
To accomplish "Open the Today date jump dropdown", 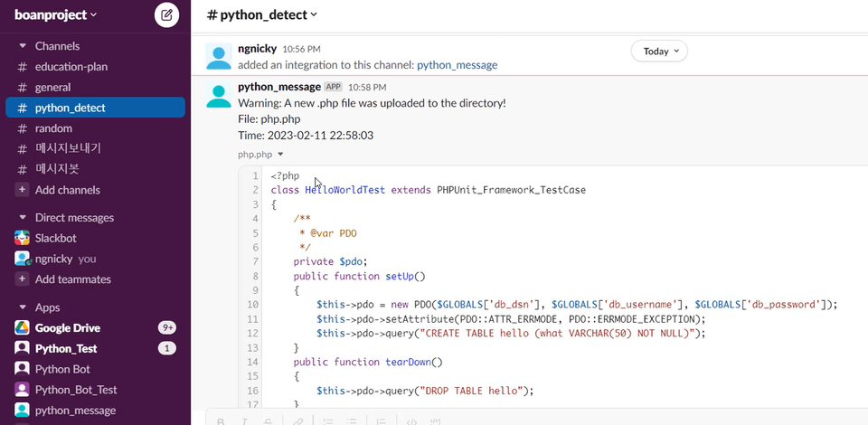I will pyautogui.click(x=659, y=51).
